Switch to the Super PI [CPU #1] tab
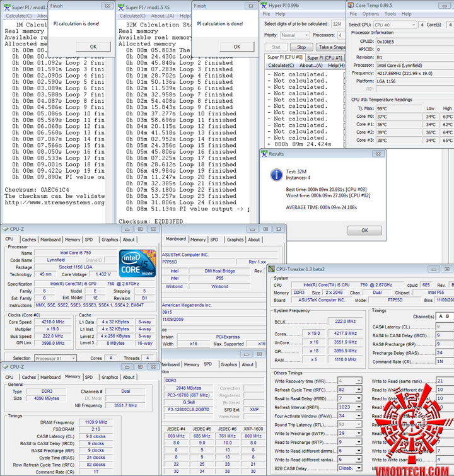 point(324,57)
